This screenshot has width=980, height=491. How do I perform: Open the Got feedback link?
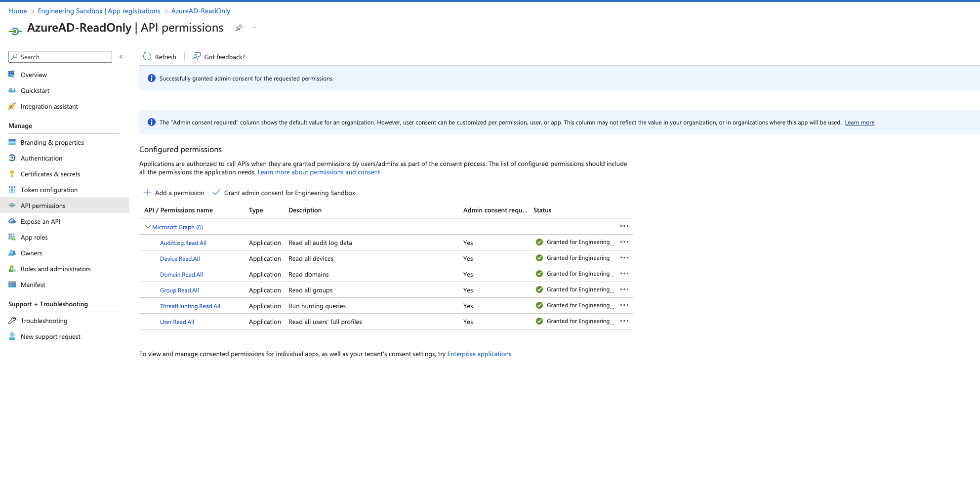tap(219, 57)
